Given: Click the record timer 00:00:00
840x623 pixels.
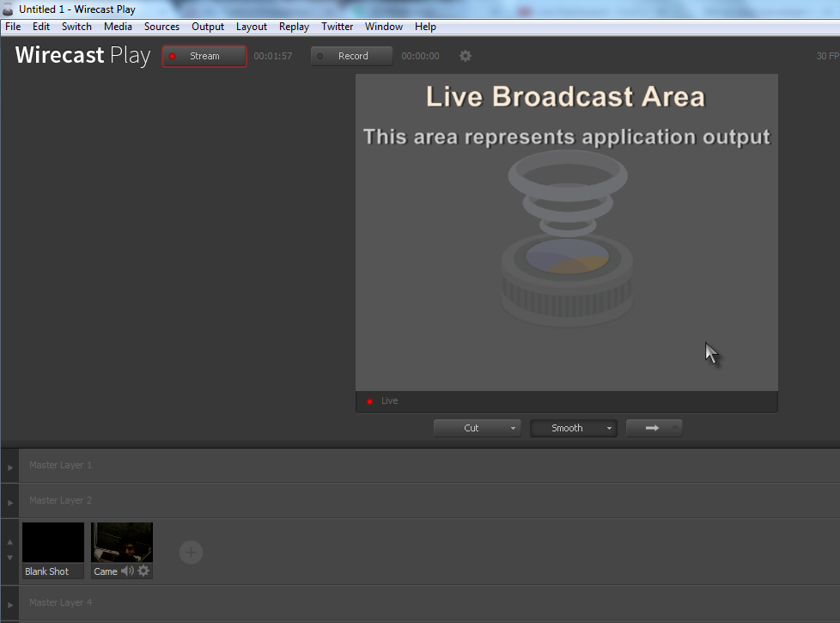Looking at the screenshot, I should 420,56.
